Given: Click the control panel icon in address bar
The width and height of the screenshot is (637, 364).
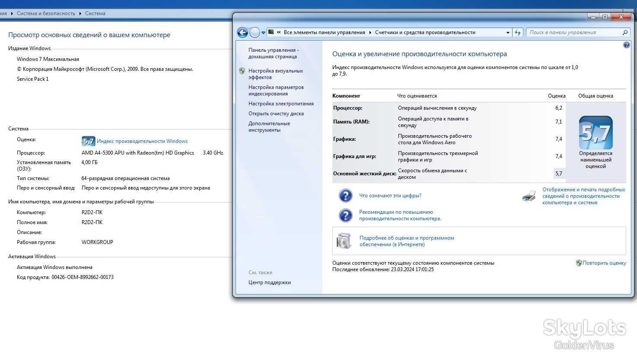Looking at the screenshot, I should (271, 32).
